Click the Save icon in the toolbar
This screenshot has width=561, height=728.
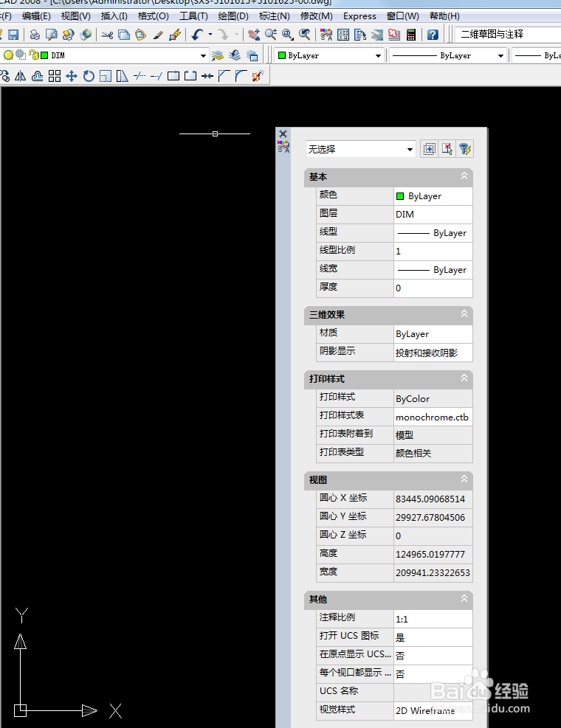[x=13, y=35]
